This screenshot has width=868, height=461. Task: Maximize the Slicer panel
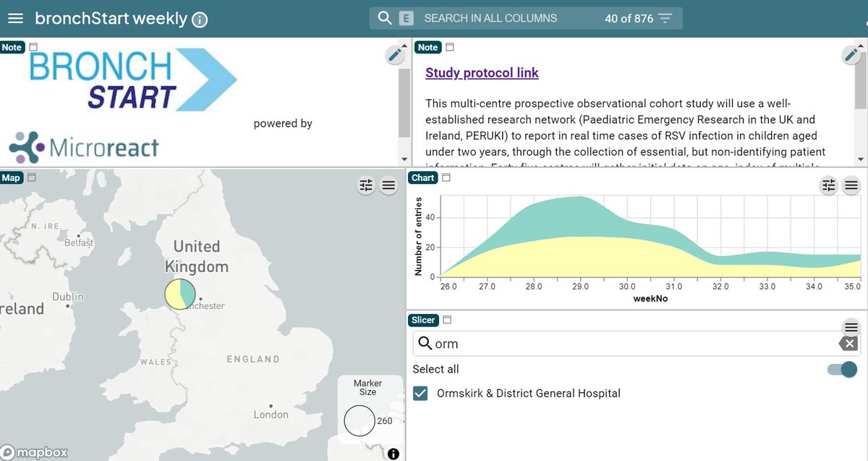tap(447, 320)
